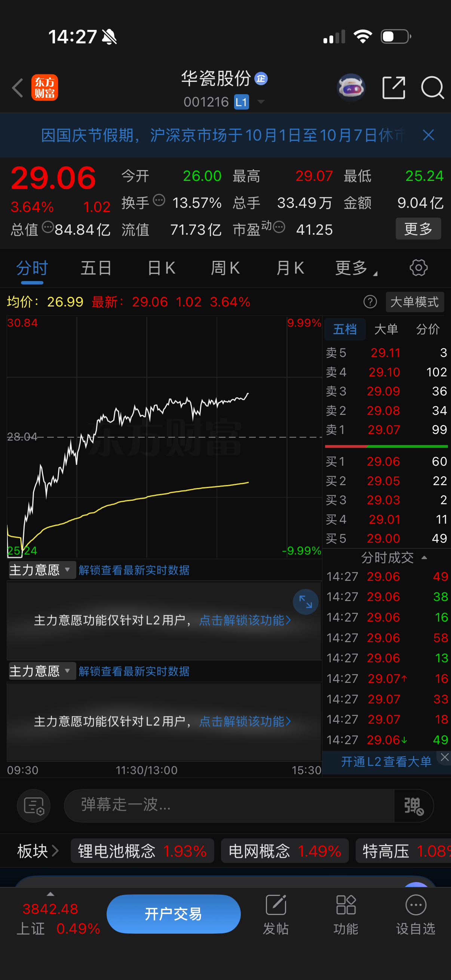Toggle 大单模式 button
The image size is (451, 980).
pyautogui.click(x=414, y=302)
